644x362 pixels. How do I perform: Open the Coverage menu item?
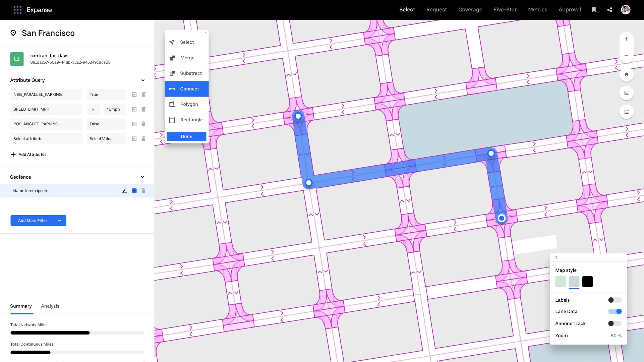(470, 10)
